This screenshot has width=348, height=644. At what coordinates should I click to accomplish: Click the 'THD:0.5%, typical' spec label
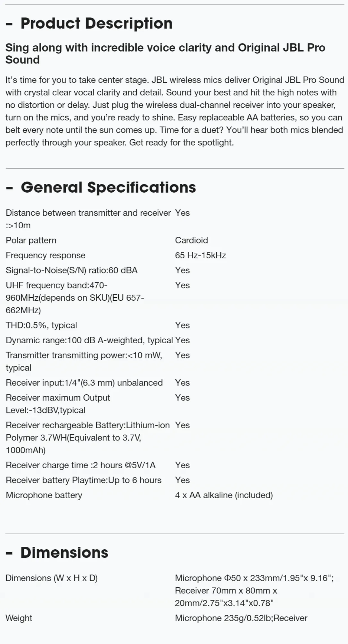(41, 325)
